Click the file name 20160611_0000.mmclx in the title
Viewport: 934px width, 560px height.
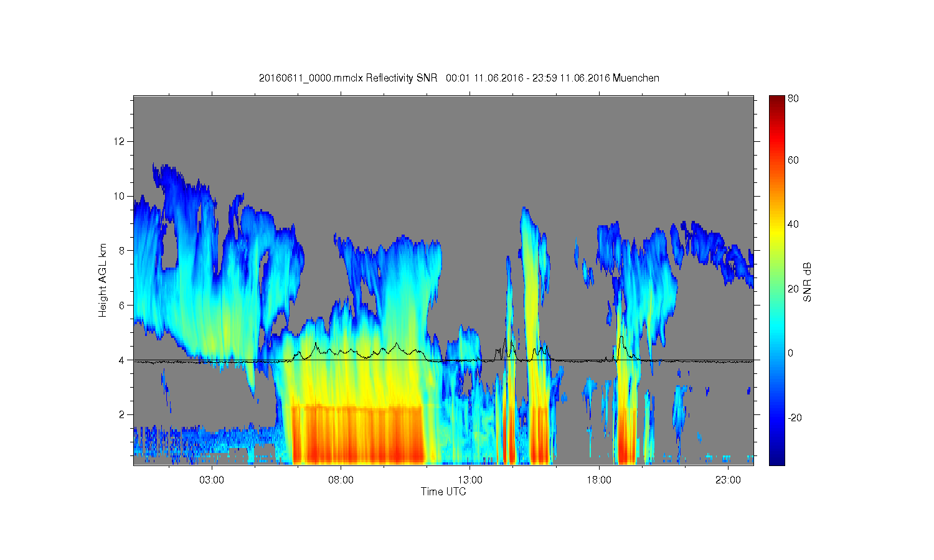(x=311, y=78)
